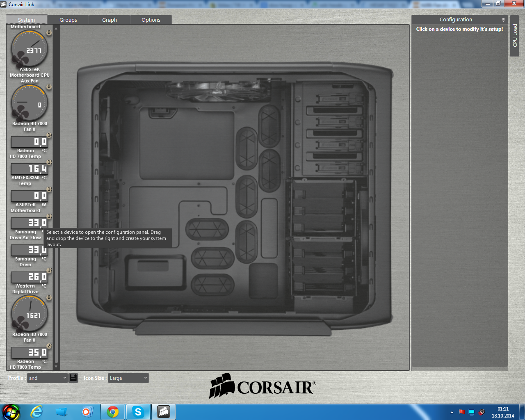This screenshot has height=420, width=525.
Task: Save the profile with the floppy disk icon
Action: (73, 378)
